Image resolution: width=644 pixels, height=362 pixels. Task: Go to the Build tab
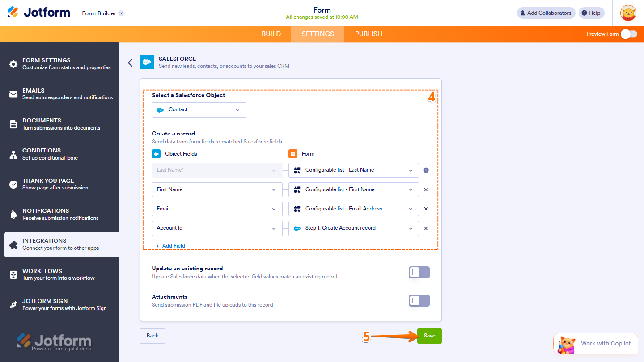point(271,34)
